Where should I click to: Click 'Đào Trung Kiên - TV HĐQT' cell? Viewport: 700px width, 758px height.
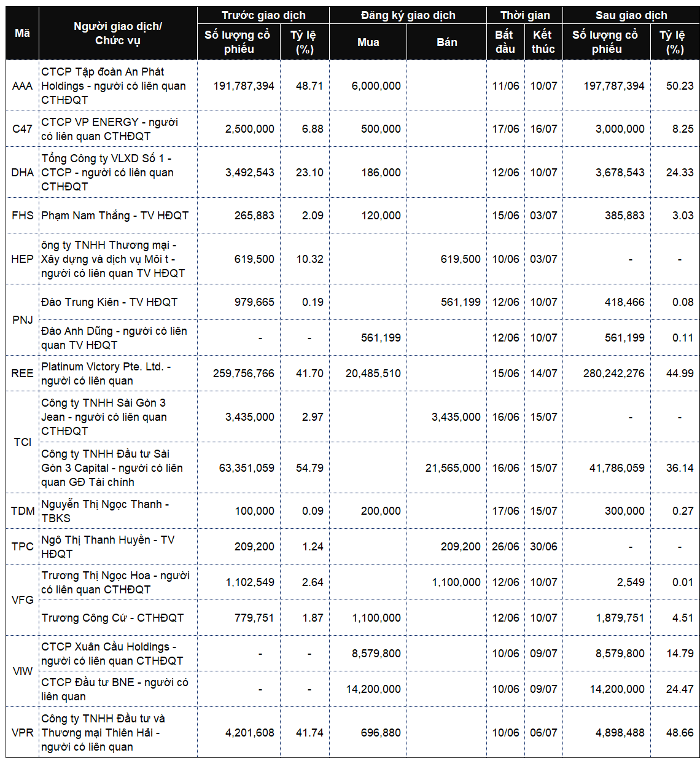[118, 302]
